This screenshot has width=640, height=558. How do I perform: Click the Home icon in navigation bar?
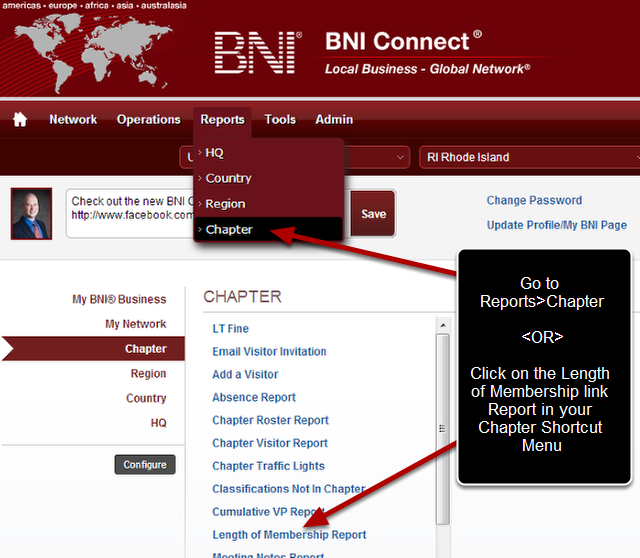20,120
